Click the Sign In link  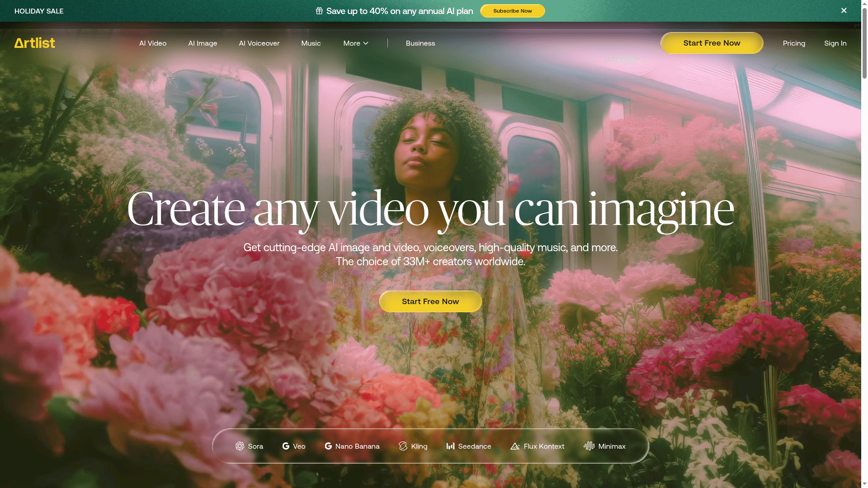[x=835, y=43]
